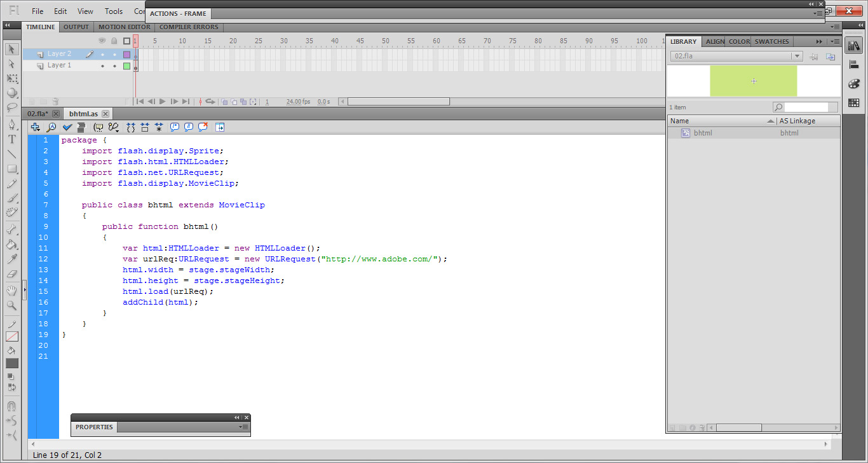Viewport: 868px width, 463px height.
Task: Click the New Library Panel icon
Action: (831, 56)
